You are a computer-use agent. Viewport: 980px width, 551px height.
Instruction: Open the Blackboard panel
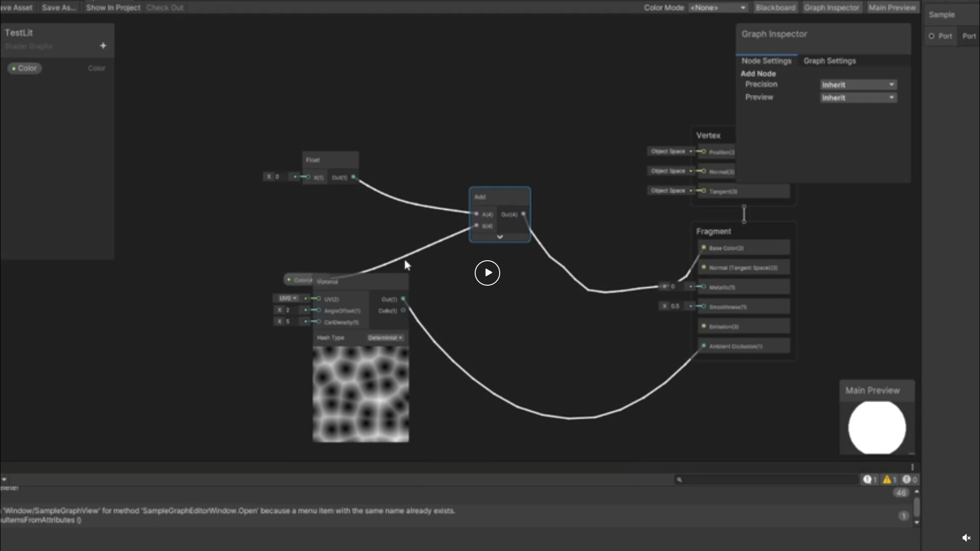tap(775, 7)
